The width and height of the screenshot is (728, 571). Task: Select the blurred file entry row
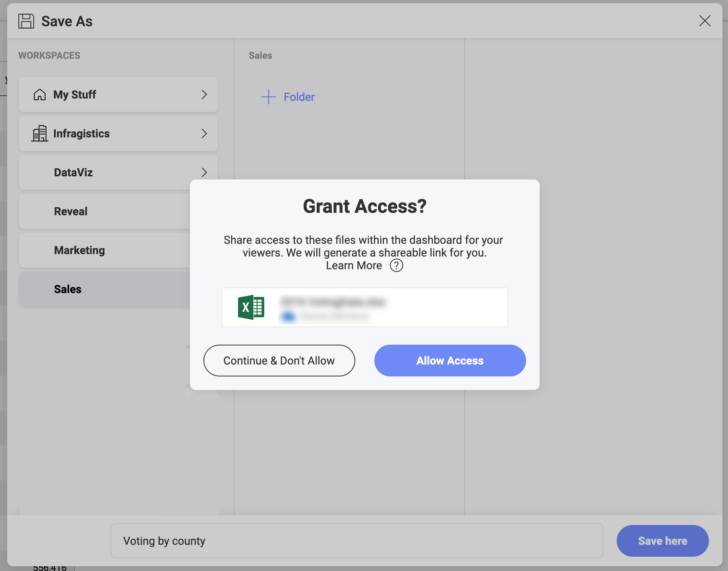365,307
